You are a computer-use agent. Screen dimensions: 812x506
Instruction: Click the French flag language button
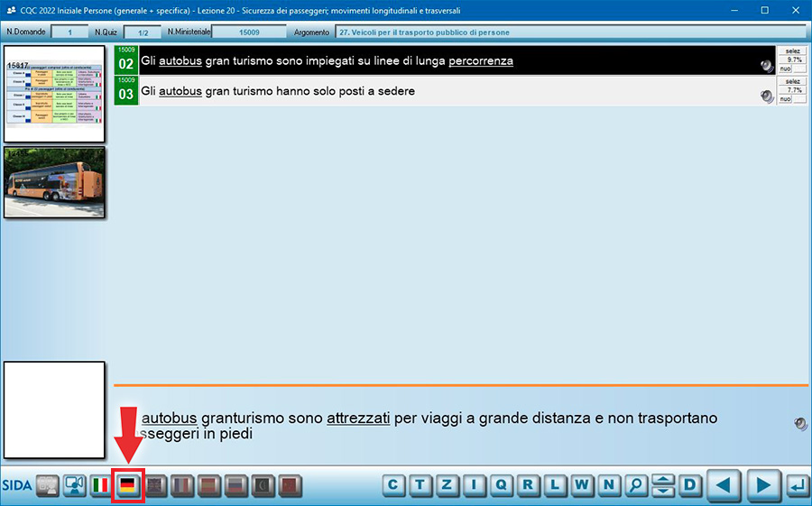pos(182,485)
